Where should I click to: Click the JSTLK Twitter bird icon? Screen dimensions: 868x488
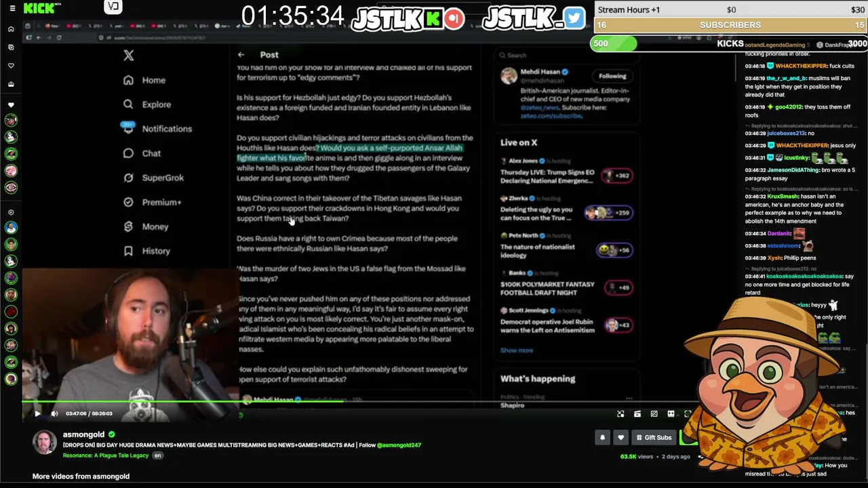point(574,18)
